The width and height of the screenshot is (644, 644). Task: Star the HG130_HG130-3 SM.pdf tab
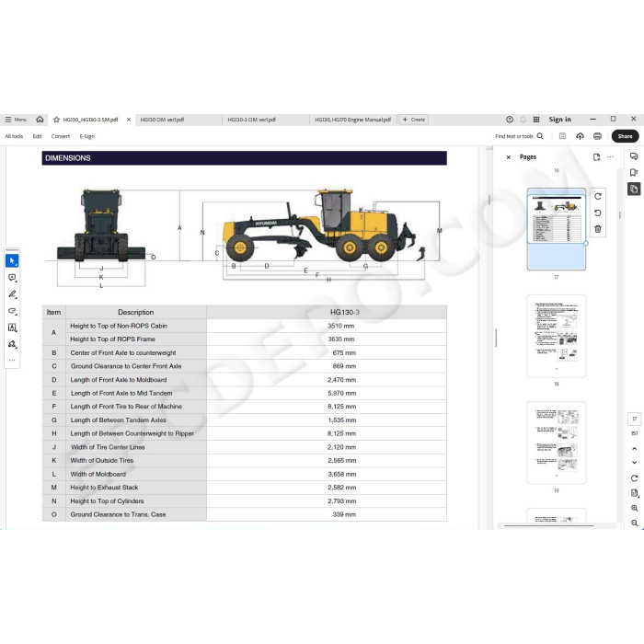pos(56,120)
